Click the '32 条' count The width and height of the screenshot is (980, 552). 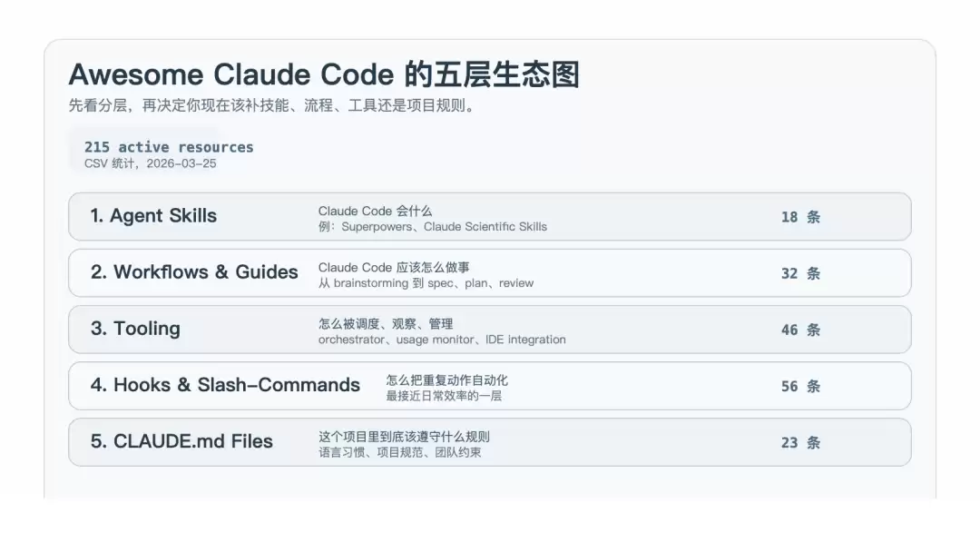tap(800, 273)
